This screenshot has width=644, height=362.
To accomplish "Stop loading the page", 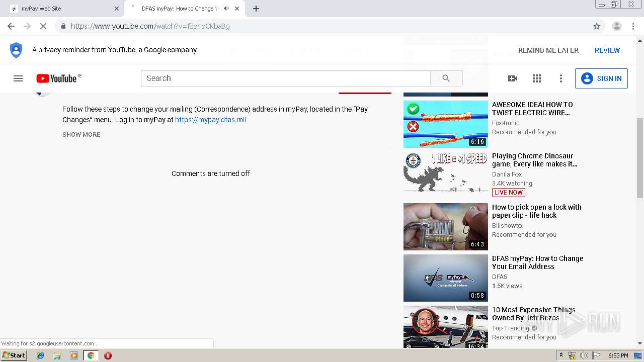I will (x=43, y=26).
